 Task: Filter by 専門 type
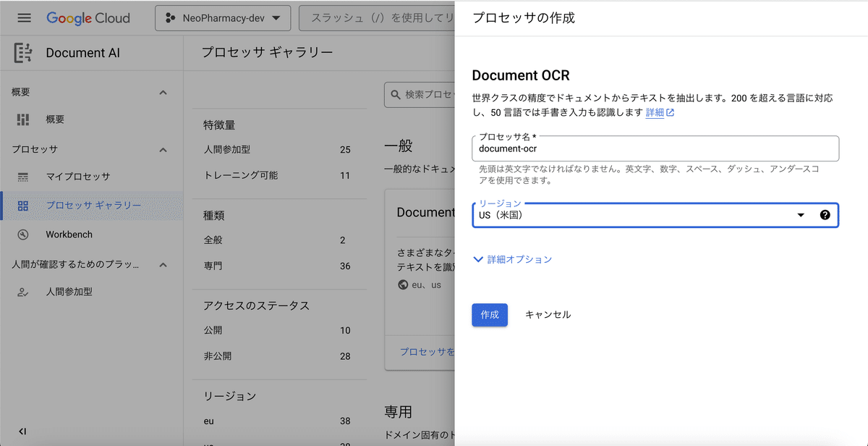click(276, 266)
